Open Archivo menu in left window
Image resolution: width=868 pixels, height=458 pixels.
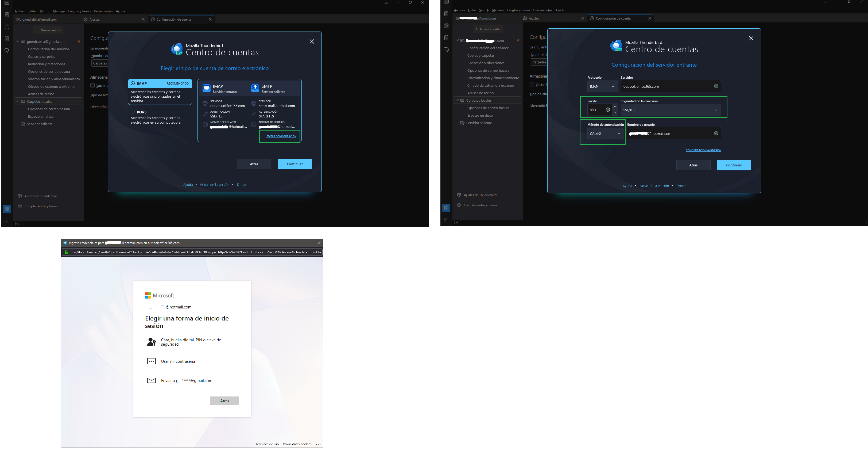20,11
